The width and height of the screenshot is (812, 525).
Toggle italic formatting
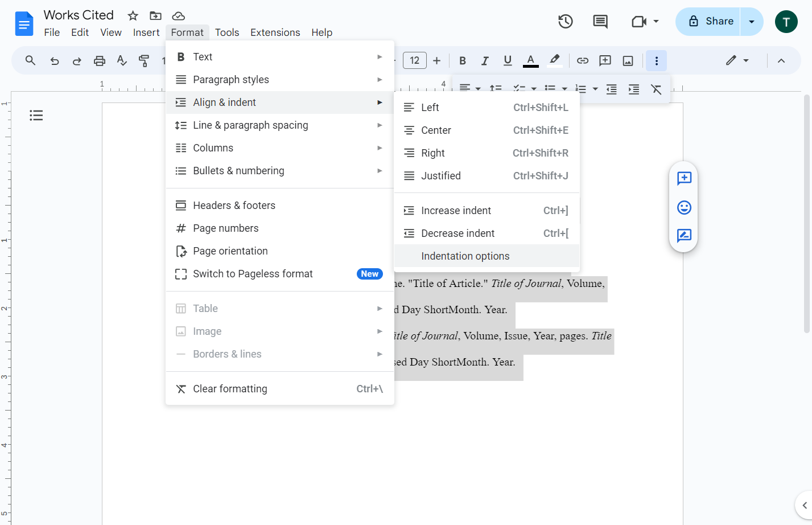click(485, 60)
